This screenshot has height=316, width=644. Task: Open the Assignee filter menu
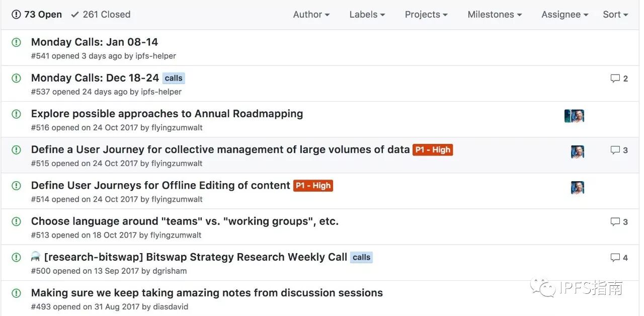point(564,15)
